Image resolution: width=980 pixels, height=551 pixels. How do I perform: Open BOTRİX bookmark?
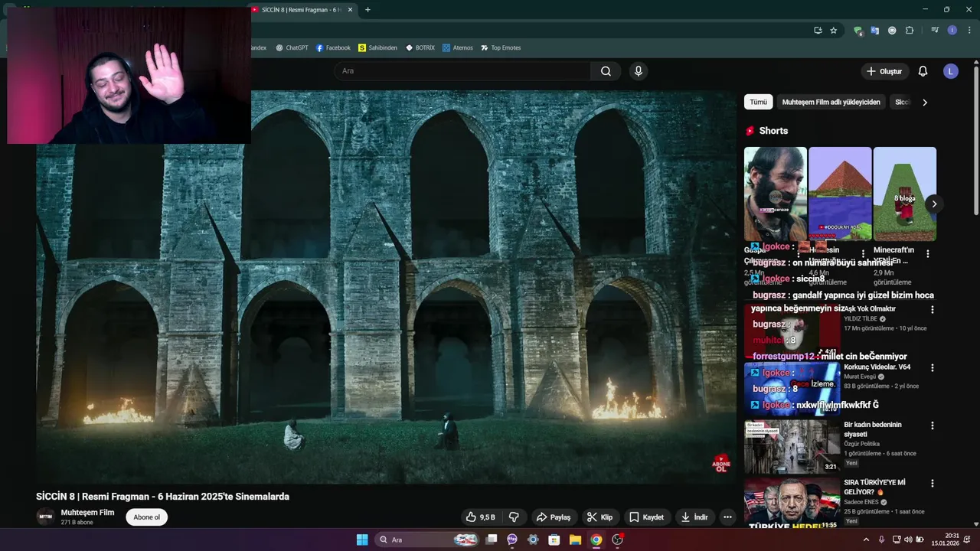(x=420, y=47)
